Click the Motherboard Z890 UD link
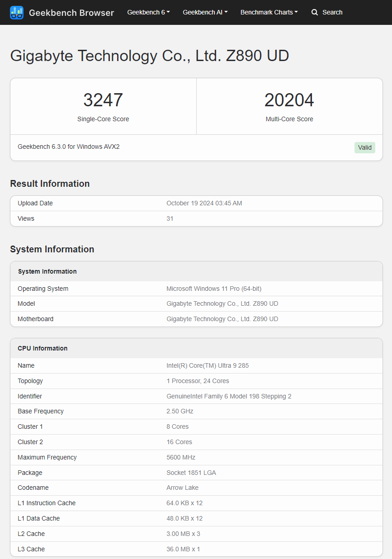The width and height of the screenshot is (392, 559). pos(223,319)
